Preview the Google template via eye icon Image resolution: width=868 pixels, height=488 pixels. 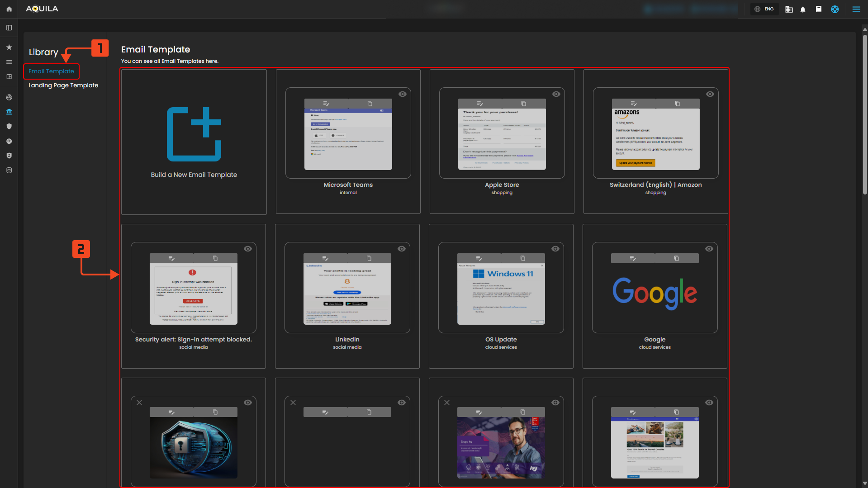[x=709, y=249]
